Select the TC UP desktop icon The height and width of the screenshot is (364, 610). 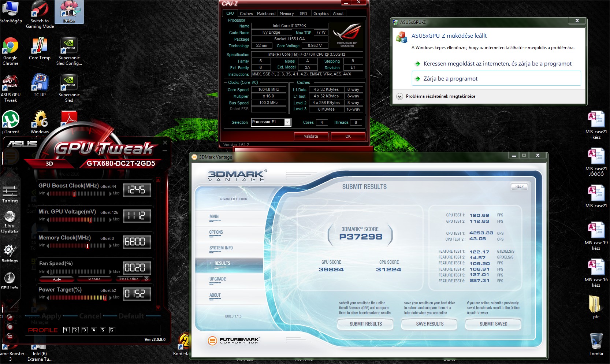pyautogui.click(x=40, y=86)
